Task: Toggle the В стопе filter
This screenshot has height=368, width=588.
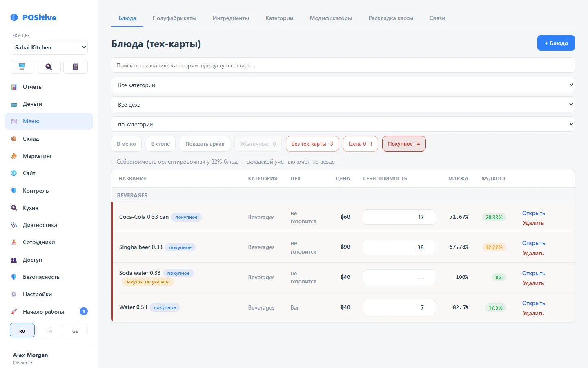Action: click(160, 144)
